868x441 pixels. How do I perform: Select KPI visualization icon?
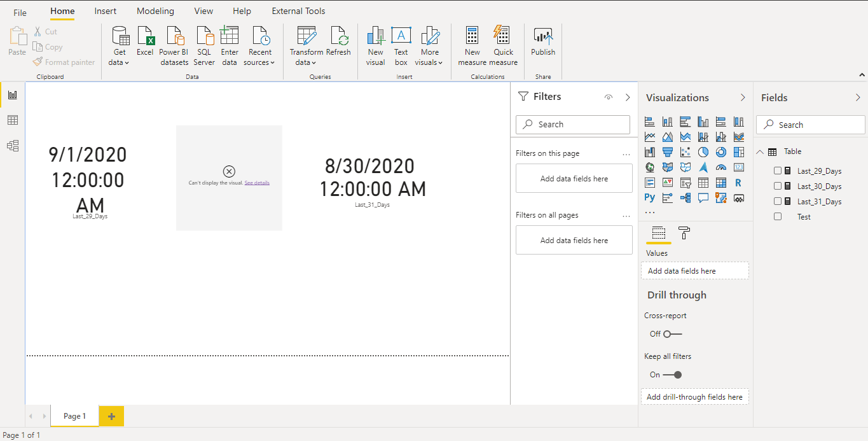(668, 183)
